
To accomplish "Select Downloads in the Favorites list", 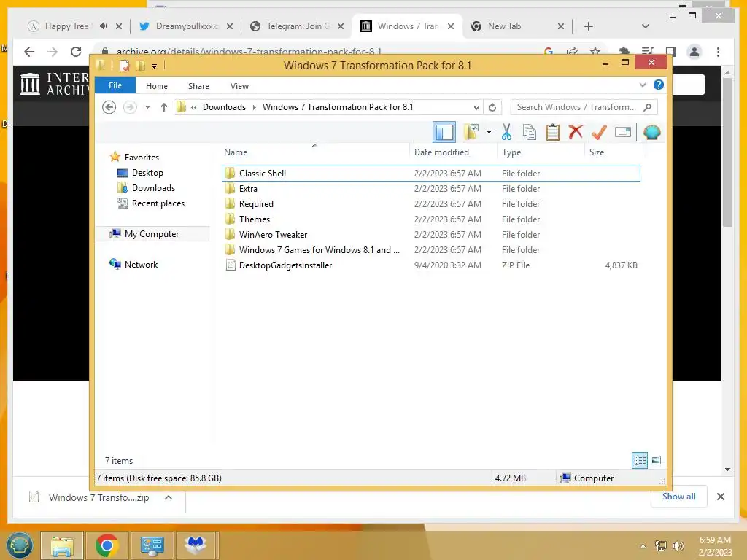I will pyautogui.click(x=153, y=187).
